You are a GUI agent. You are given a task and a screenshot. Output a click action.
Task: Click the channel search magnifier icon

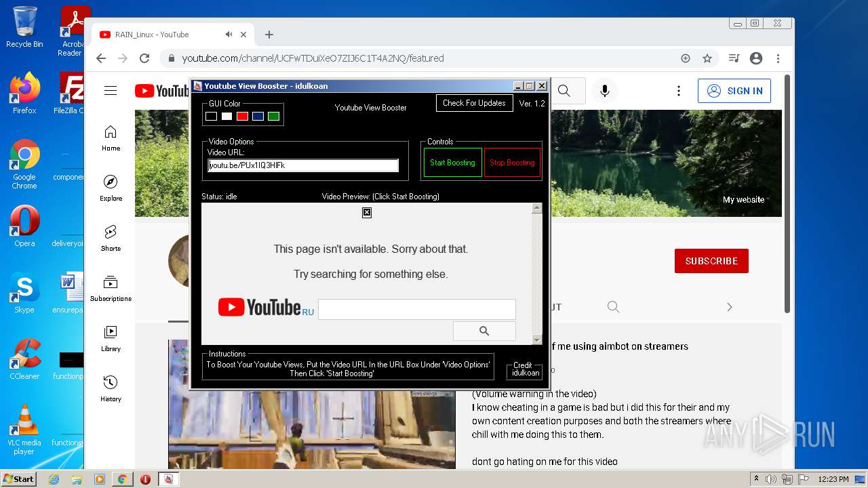click(x=614, y=307)
